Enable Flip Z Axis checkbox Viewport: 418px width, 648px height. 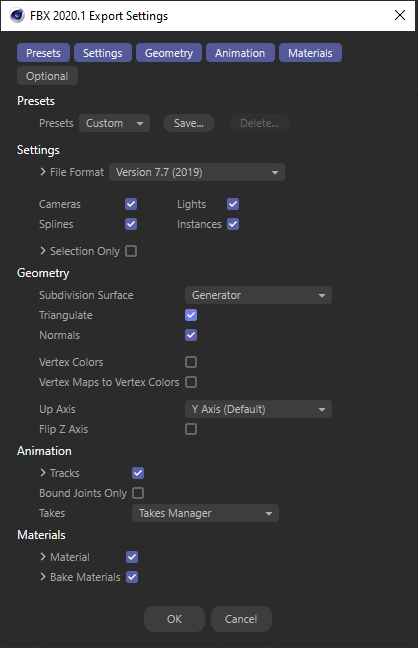point(191,429)
